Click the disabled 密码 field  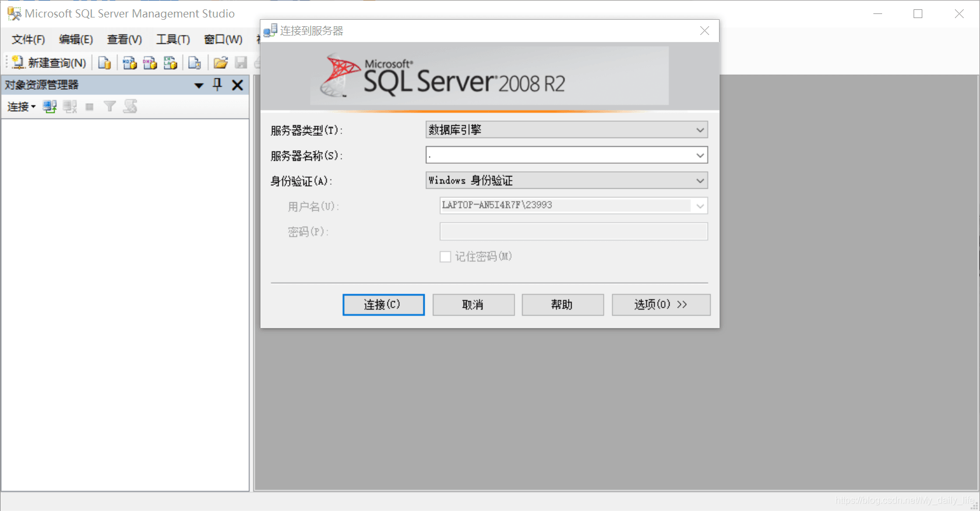574,231
